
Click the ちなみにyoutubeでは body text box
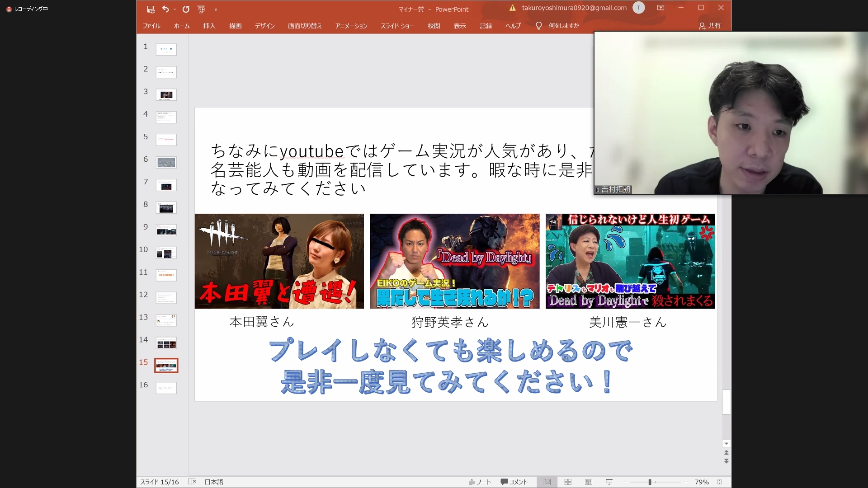point(401,169)
